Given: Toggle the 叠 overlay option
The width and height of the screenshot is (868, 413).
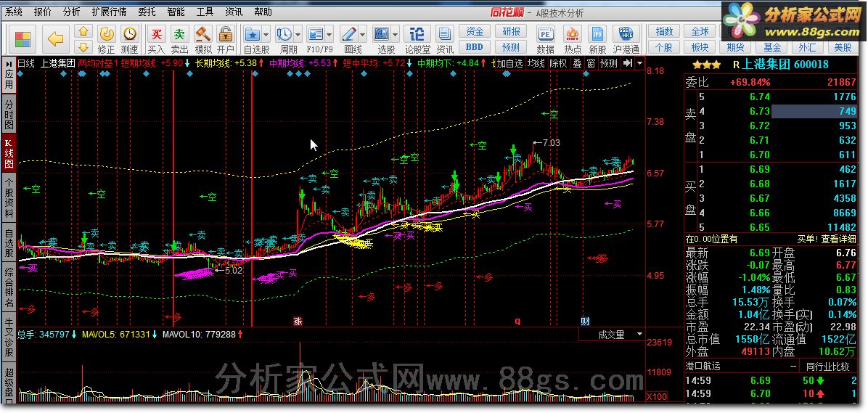Looking at the screenshot, I should 577,63.
